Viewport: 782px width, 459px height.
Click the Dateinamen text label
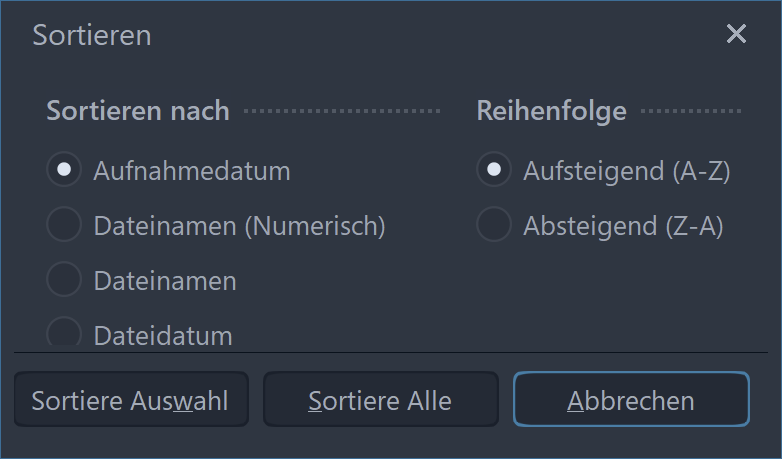[165, 282]
